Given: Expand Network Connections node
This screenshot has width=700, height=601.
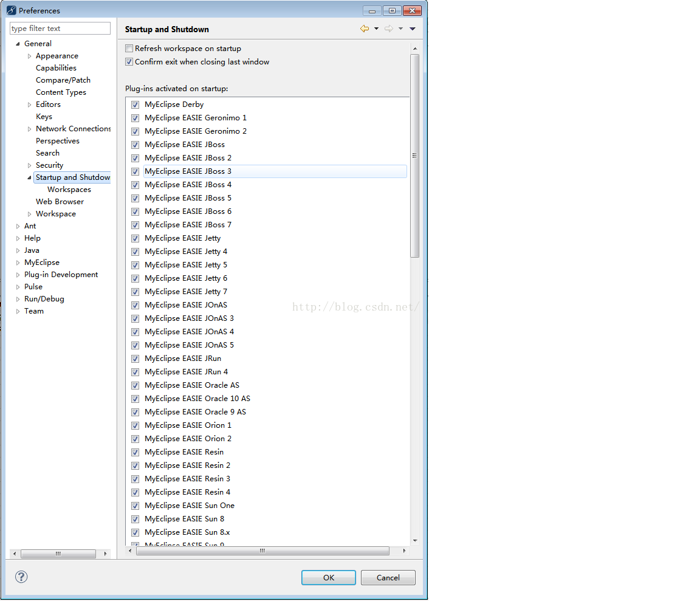Looking at the screenshot, I should (x=29, y=129).
